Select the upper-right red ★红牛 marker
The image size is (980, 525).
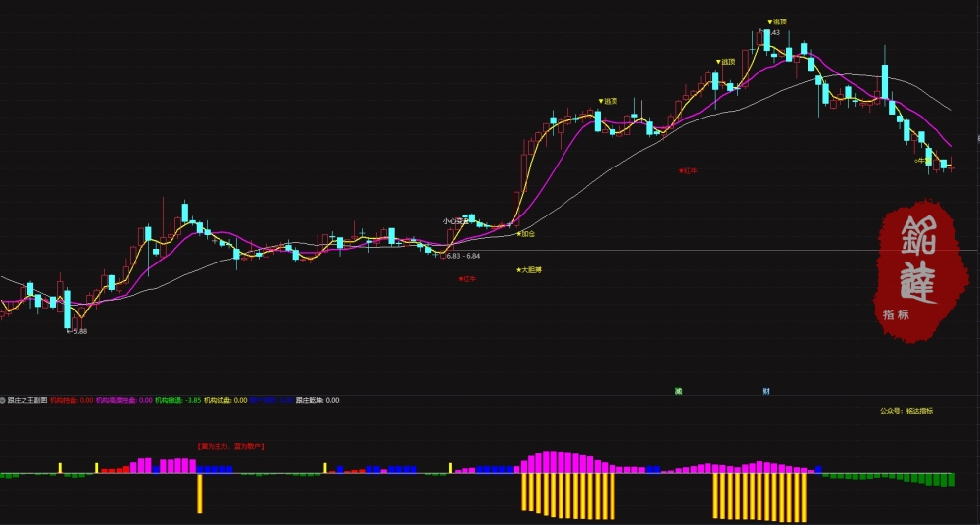[688, 170]
